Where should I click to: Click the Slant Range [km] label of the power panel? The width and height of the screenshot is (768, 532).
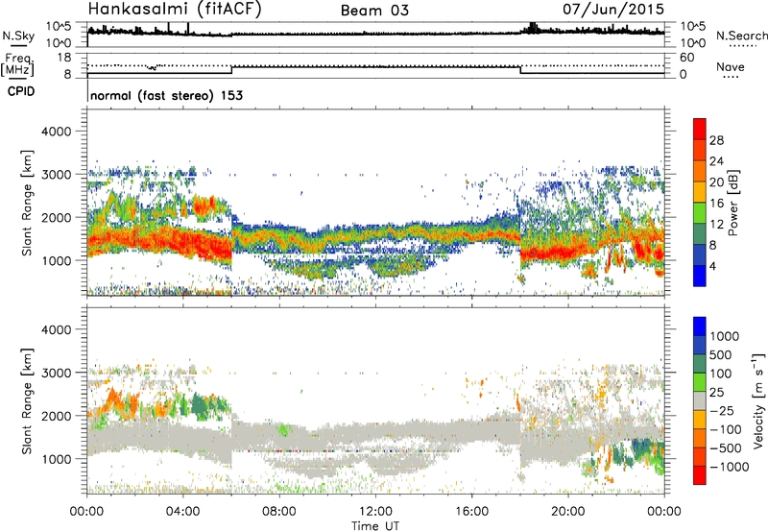27,203
